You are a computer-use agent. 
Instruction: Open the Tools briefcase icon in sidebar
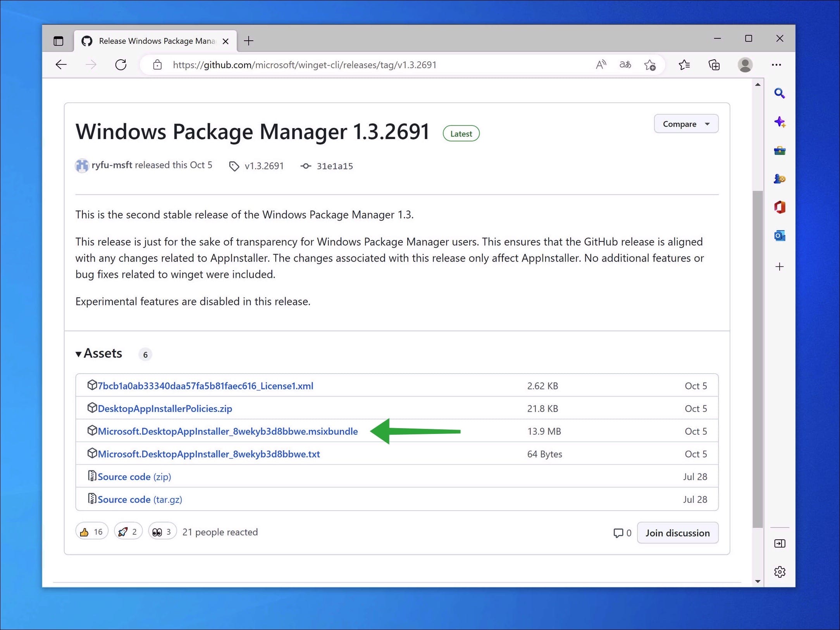pyautogui.click(x=780, y=151)
